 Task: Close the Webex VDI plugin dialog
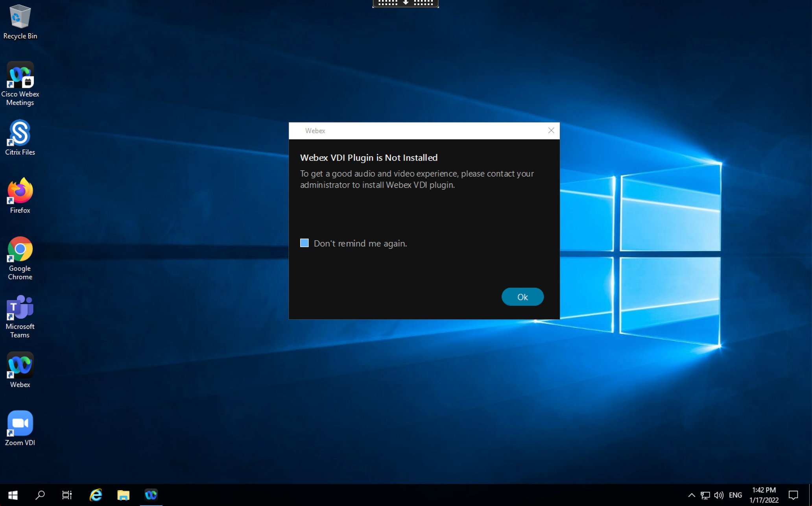tap(551, 131)
